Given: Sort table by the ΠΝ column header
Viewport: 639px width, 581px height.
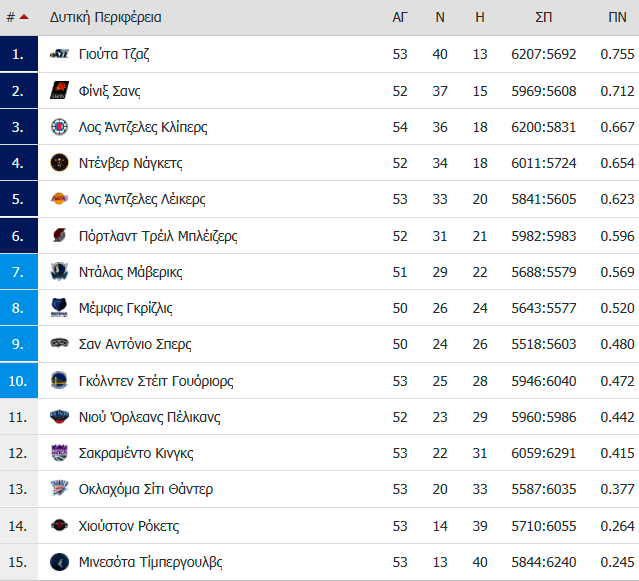Looking at the screenshot, I should pyautogui.click(x=617, y=17).
